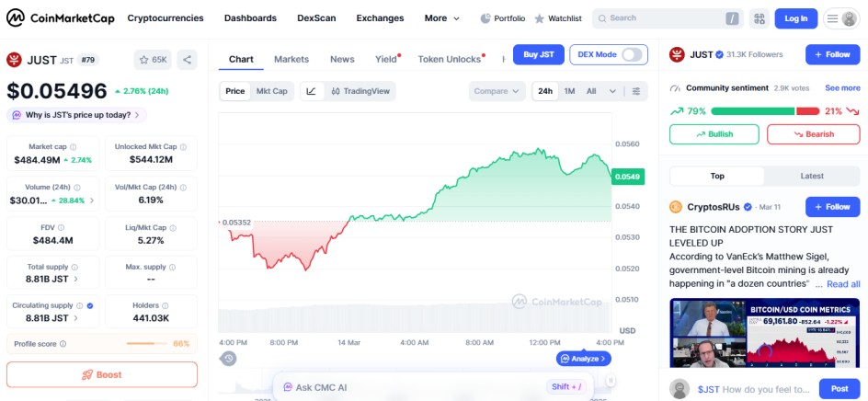Select the 24h time range

[x=545, y=91]
